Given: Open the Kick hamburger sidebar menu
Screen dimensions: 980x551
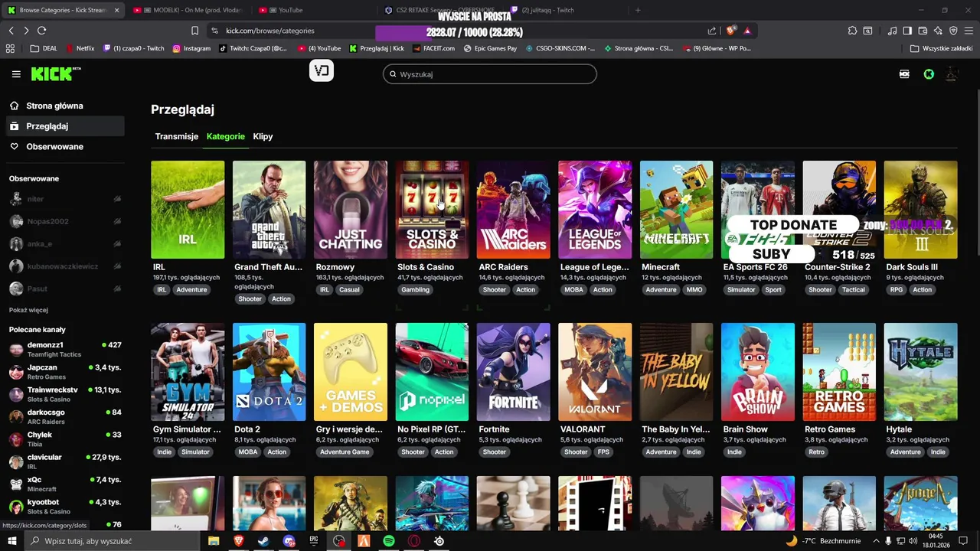Looking at the screenshot, I should (x=16, y=74).
